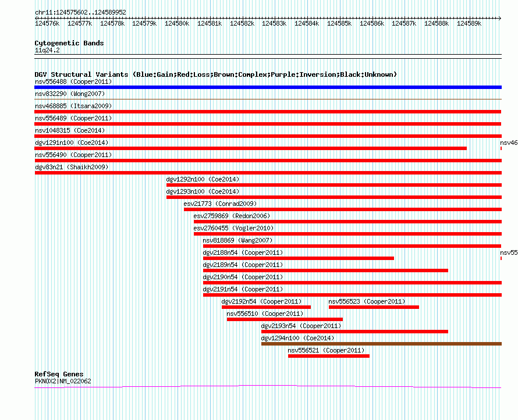Image resolution: width=518 pixels, height=420 pixels.
Task: Click the 11q24.2 cytogenetic band label
Action: [47, 50]
